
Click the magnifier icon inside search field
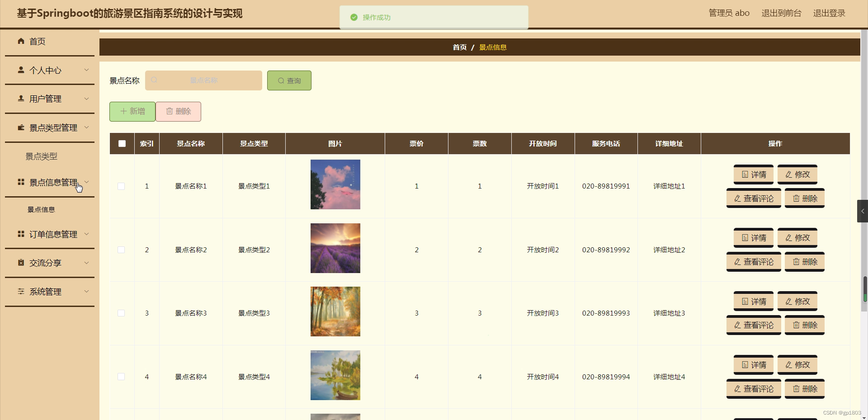click(x=154, y=80)
